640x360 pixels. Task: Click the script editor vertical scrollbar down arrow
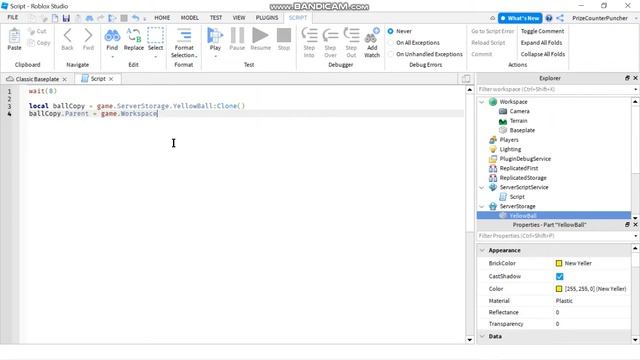point(469,340)
